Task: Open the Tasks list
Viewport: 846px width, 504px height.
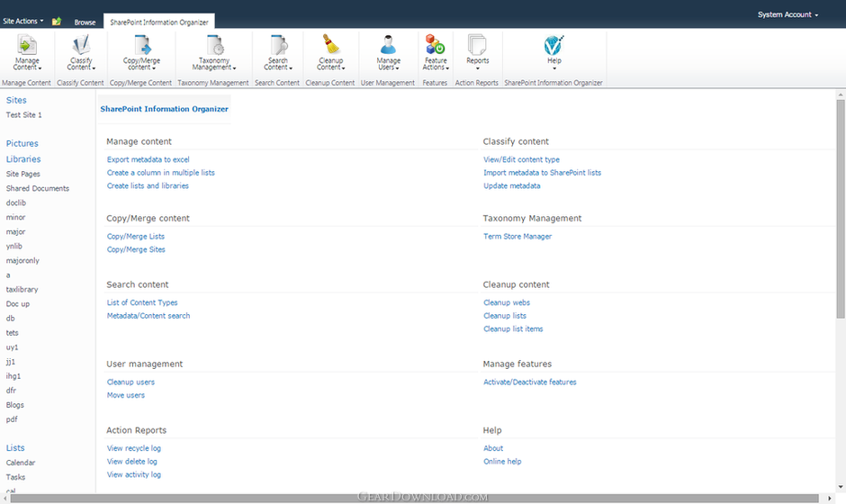Action: (x=15, y=477)
